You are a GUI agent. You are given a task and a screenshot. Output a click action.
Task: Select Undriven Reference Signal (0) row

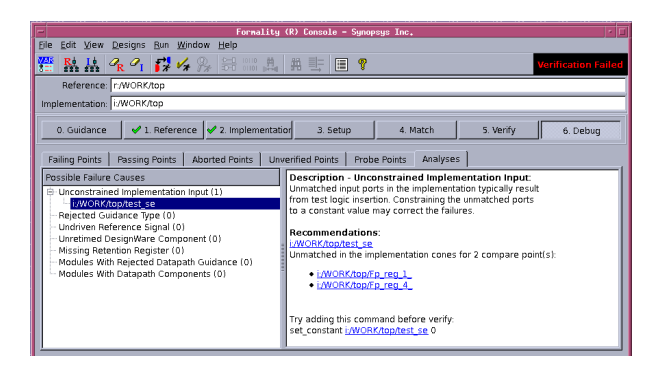121,227
